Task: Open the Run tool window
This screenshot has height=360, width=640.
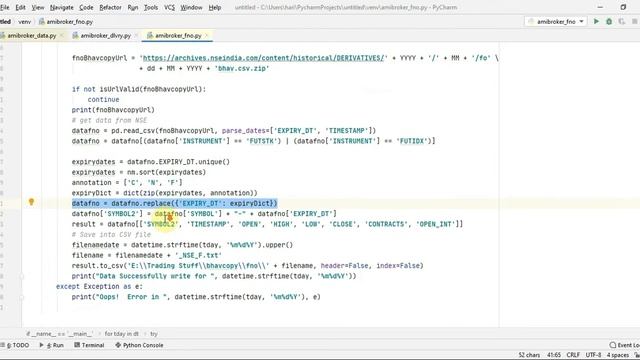Action: (52, 345)
